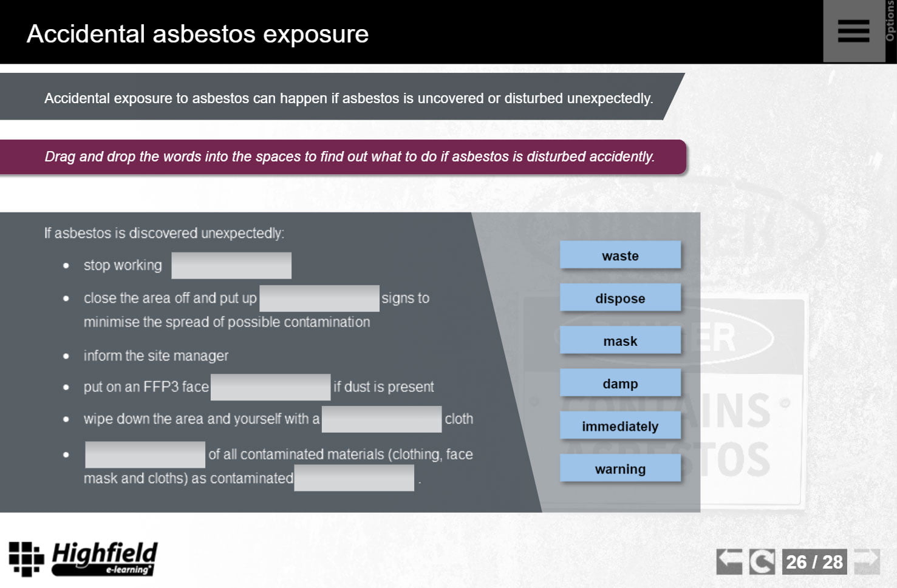Screen dimensions: 897x588
Task: Click the blank after 'stop working'
Action: pyautogui.click(x=231, y=266)
